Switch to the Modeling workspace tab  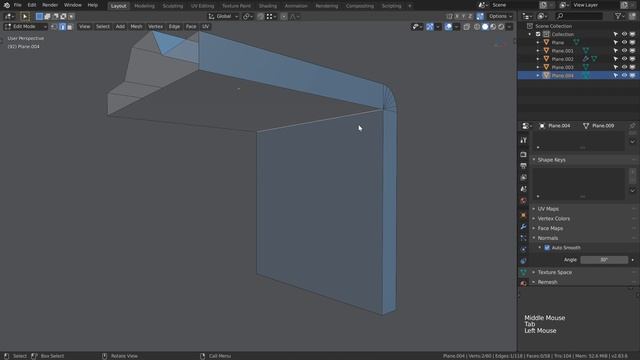[x=144, y=6]
